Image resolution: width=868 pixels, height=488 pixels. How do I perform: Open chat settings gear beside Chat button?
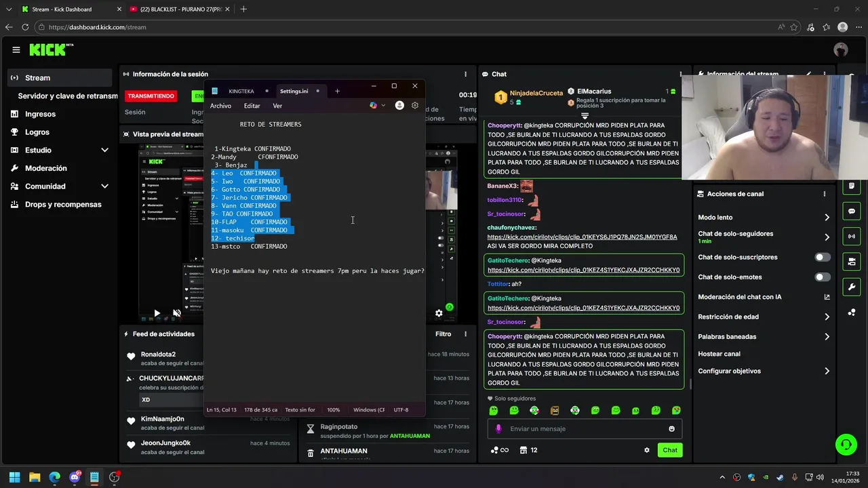(x=647, y=450)
